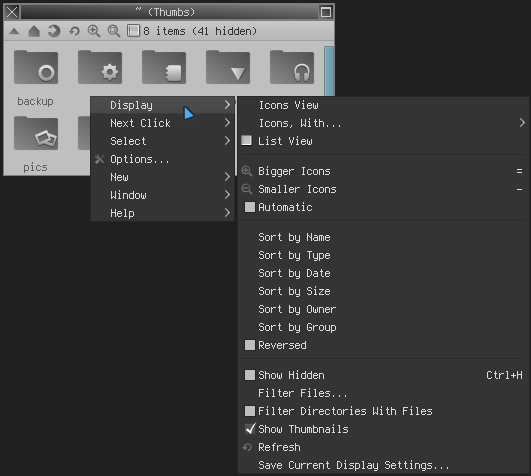Click auto-size magnifier icon in toolbar
This screenshot has width=531, height=476.
pos(114,31)
